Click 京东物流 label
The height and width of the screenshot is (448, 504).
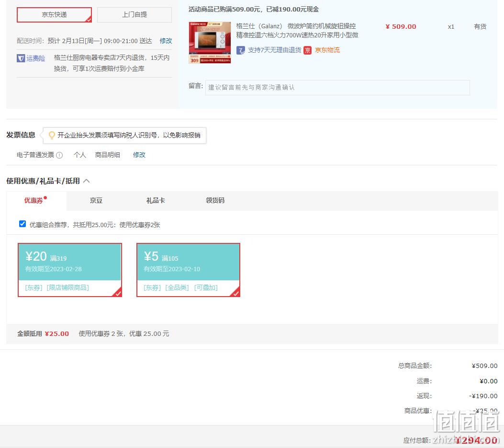(327, 50)
